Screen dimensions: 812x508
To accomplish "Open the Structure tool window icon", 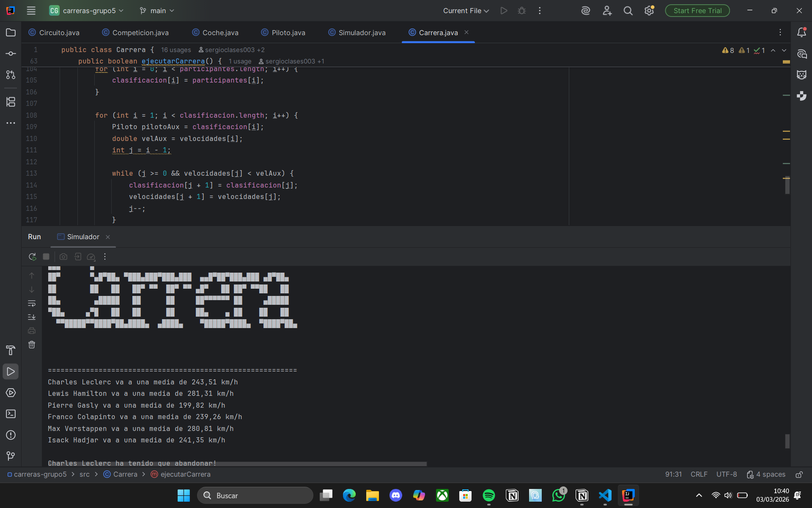I will [x=11, y=102].
